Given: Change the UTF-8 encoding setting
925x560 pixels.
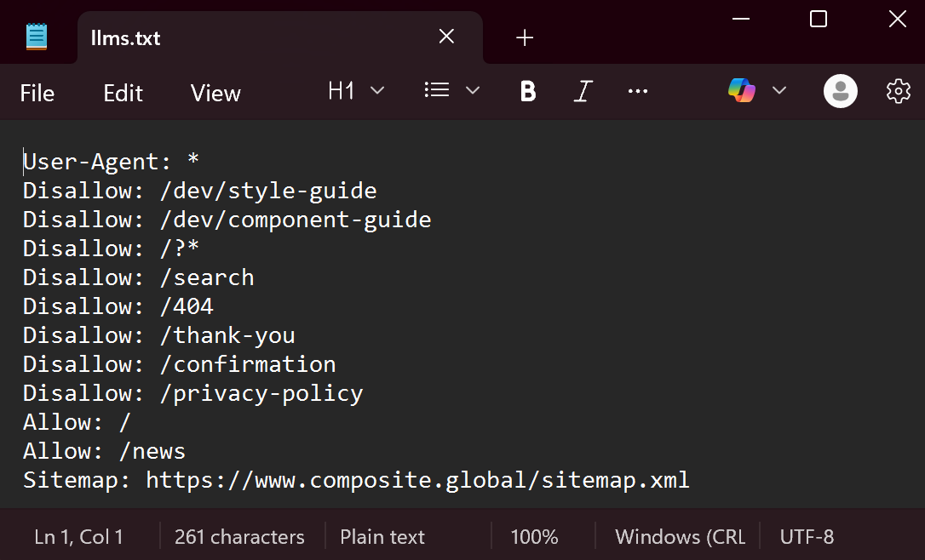Looking at the screenshot, I should click(x=806, y=536).
